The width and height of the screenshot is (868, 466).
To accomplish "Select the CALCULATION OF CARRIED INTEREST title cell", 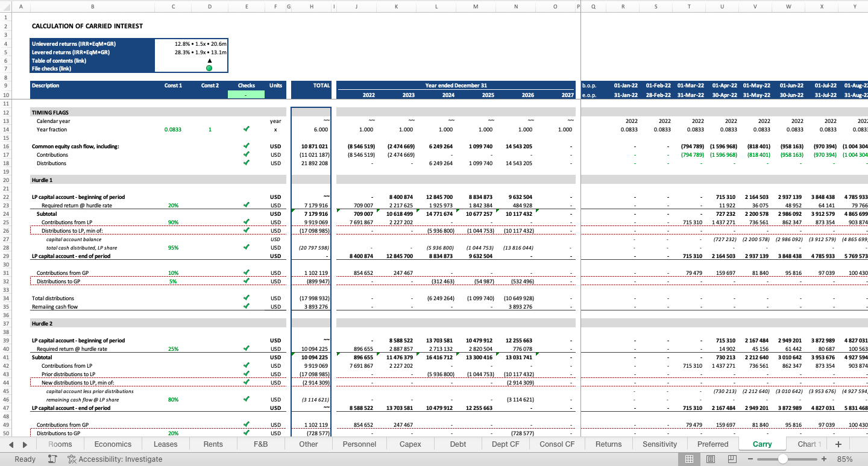I will click(x=88, y=26).
